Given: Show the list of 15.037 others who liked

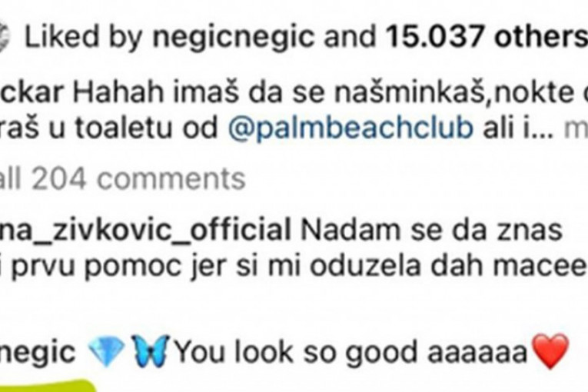Looking at the screenshot, I should click(x=487, y=38).
